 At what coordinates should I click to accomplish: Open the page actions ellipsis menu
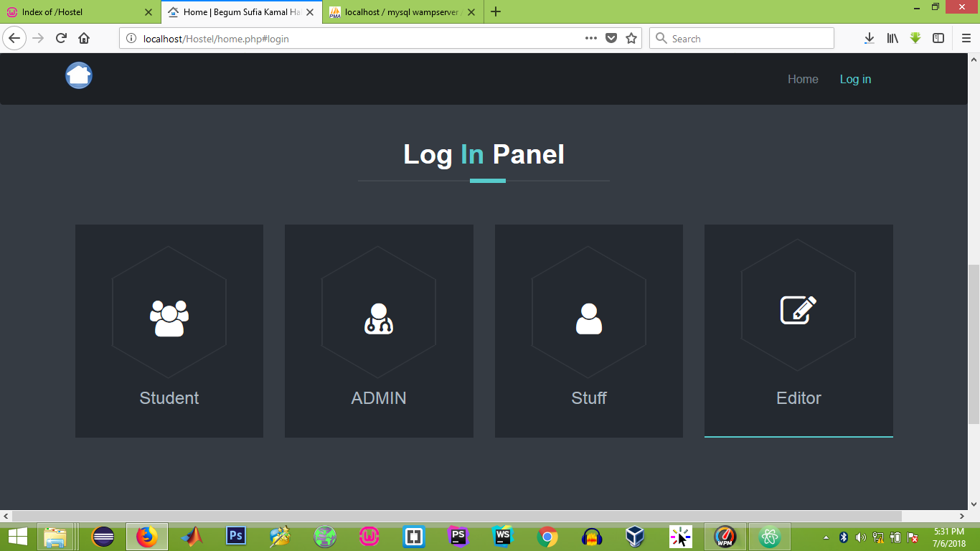(x=591, y=38)
